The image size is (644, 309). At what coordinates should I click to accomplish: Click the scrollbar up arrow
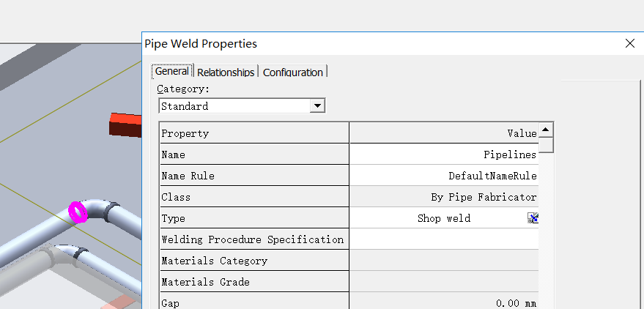tap(546, 130)
